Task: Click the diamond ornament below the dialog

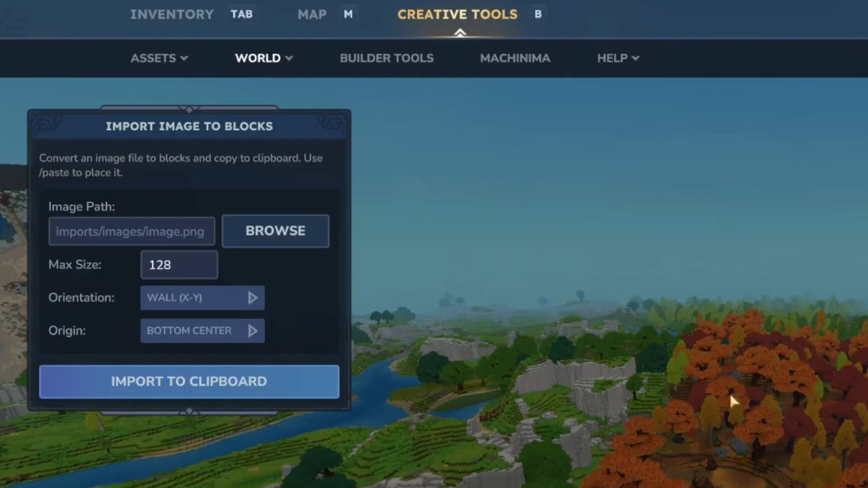Action: [189, 411]
